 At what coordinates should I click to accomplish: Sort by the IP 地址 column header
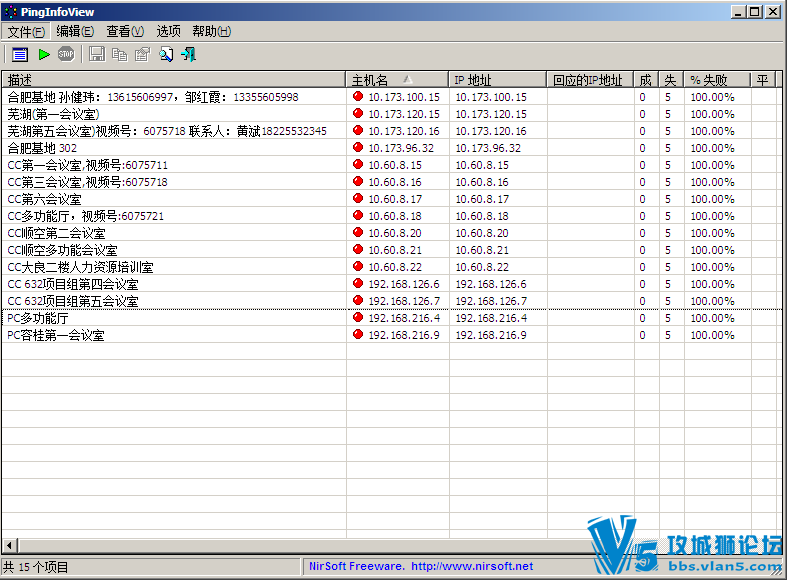[x=497, y=80]
